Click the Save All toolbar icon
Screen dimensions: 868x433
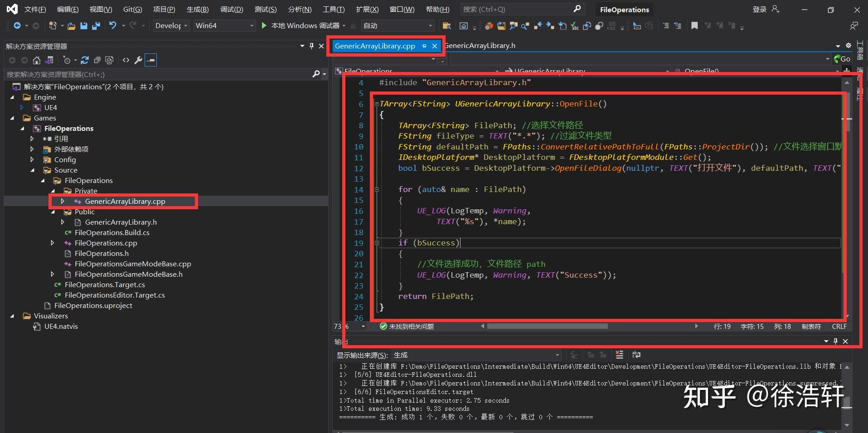pyautogui.click(x=96, y=26)
